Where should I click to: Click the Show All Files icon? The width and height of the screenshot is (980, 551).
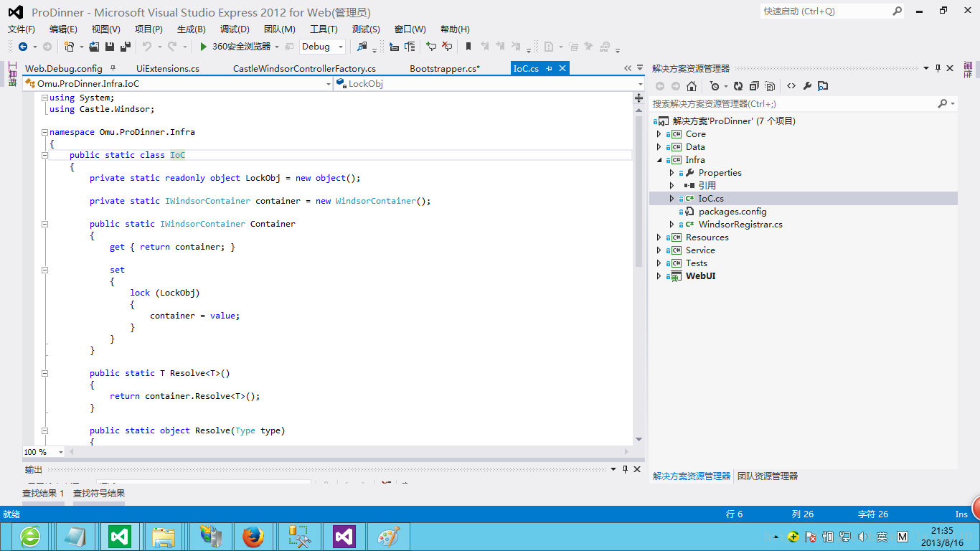point(770,86)
